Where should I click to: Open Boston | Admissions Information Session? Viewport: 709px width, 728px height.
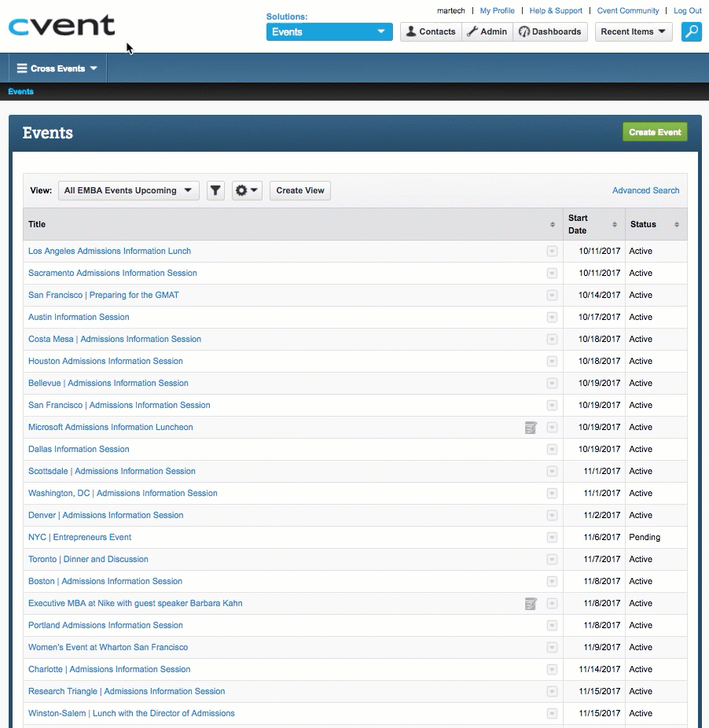[105, 581]
